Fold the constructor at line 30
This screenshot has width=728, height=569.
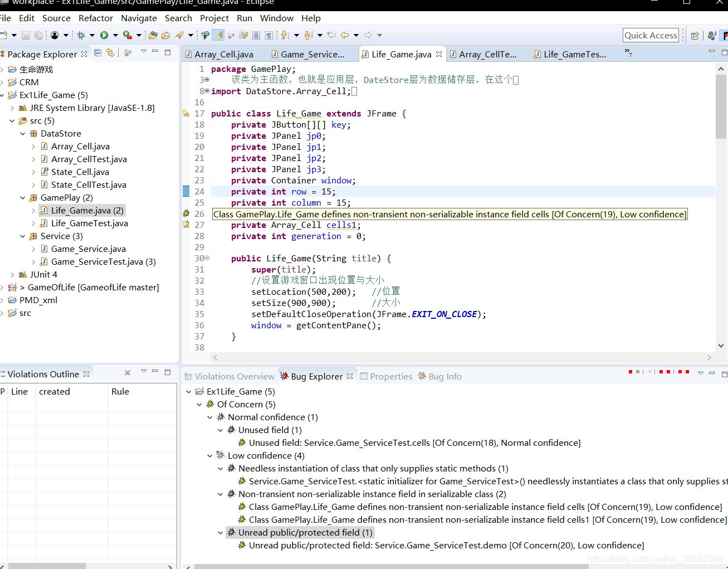coord(207,258)
